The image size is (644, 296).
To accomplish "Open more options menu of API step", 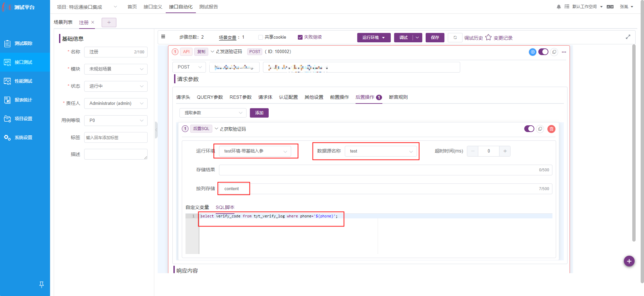I will click(564, 52).
